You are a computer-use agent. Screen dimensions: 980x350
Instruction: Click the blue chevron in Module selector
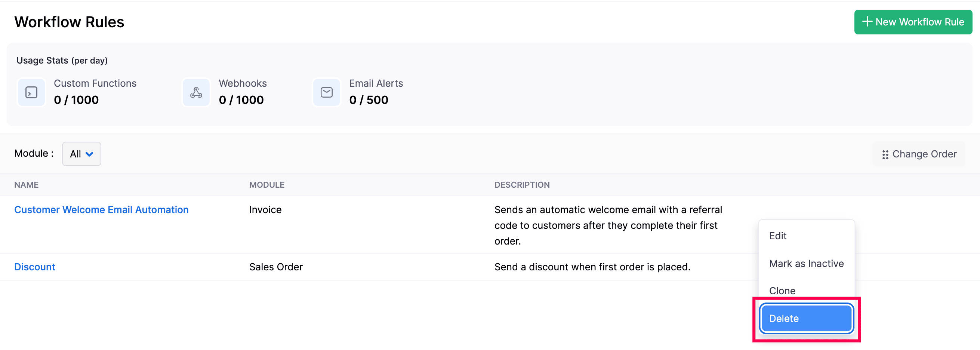(90, 154)
